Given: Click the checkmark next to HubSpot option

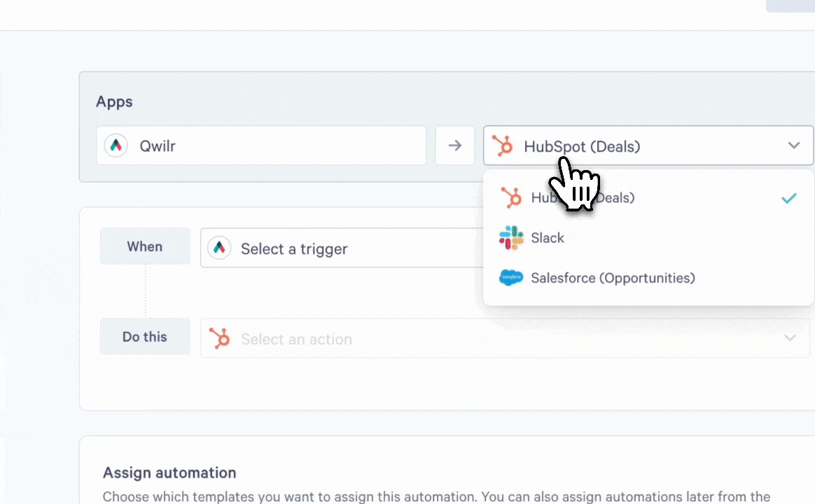Looking at the screenshot, I should click(x=789, y=198).
